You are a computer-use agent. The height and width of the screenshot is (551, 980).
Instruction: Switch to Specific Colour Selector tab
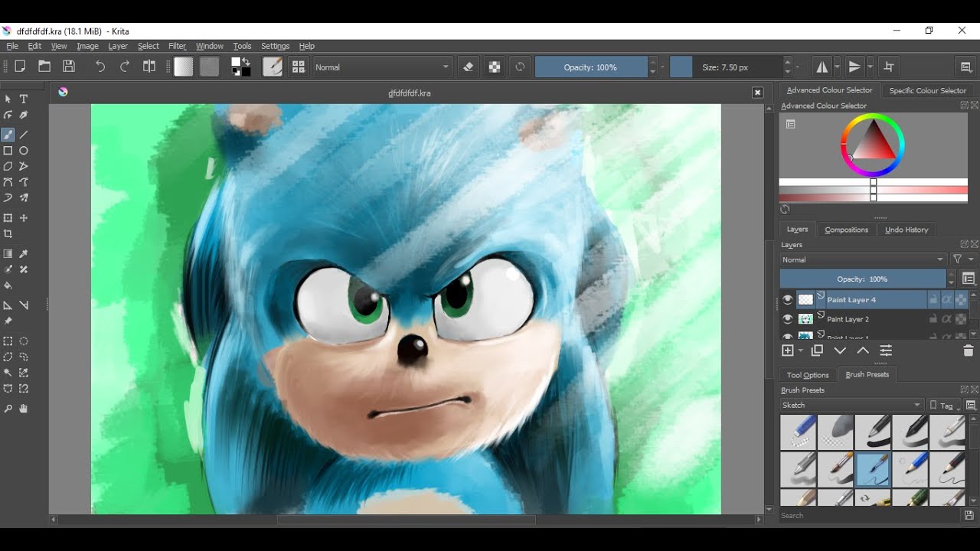coord(927,90)
